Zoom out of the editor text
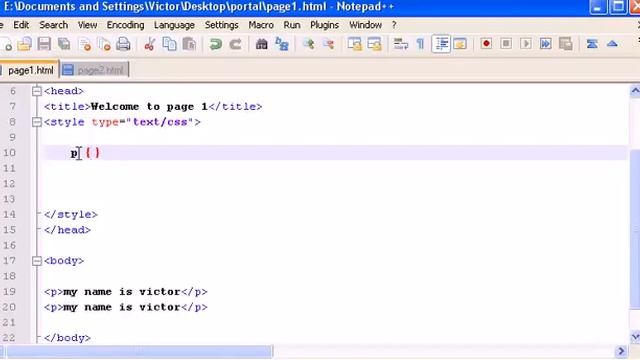Image resolution: width=640 pixels, height=360 pixels. [329, 44]
